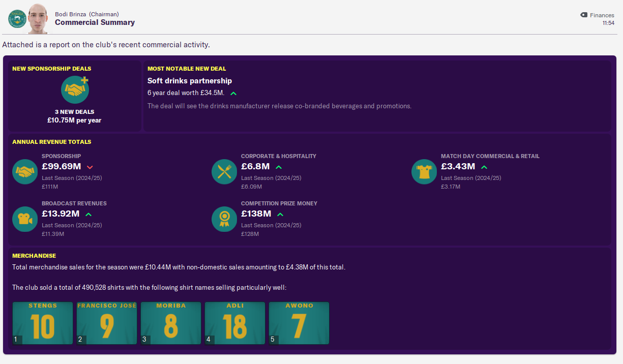
Task: Click the Competition Prize Money medal icon
Action: tap(224, 219)
